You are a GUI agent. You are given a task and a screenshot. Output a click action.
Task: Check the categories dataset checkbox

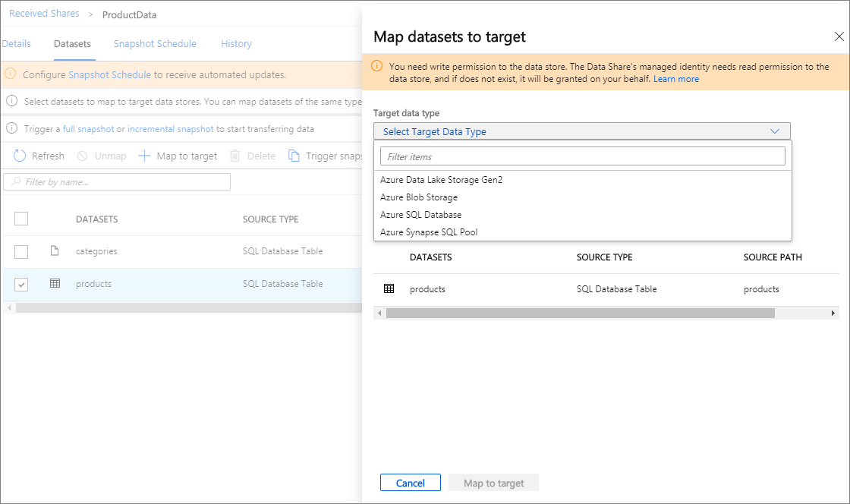pos(21,251)
